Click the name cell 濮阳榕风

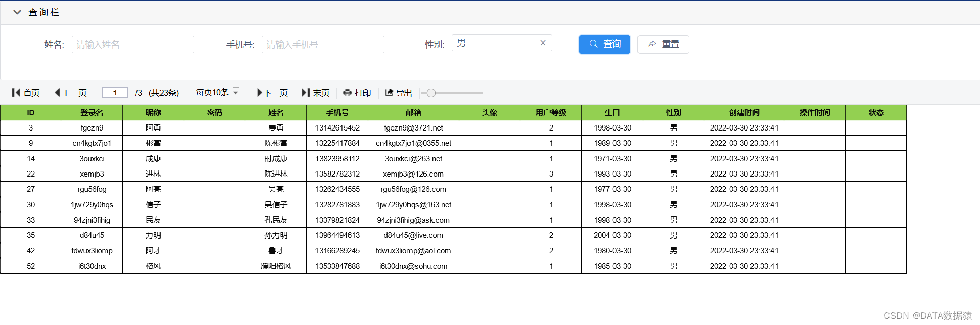(x=276, y=266)
